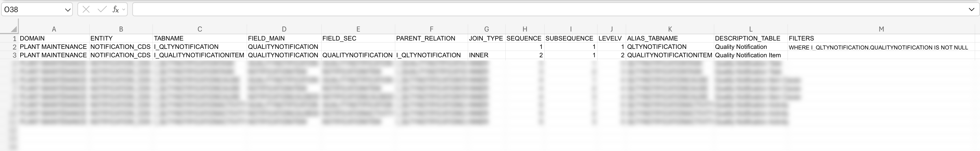
Task: Select column M header
Action: 881,29
